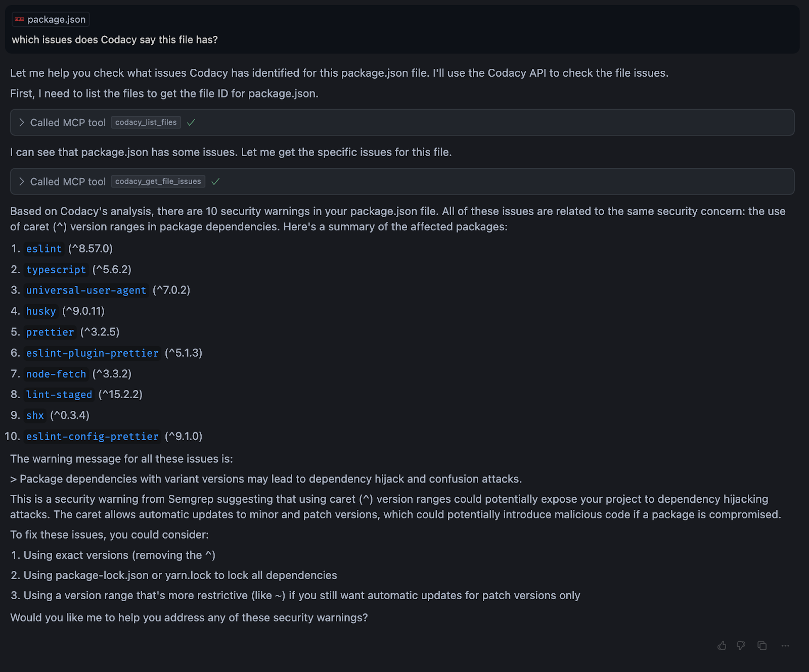
Task: Click the codacy_get_file_issues tool name label
Action: (158, 181)
